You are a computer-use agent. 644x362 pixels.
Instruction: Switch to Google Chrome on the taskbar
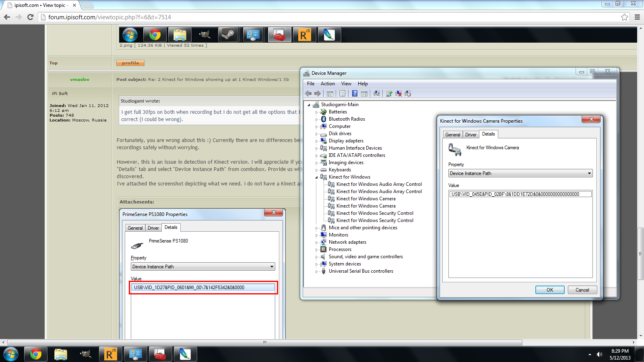point(35,354)
